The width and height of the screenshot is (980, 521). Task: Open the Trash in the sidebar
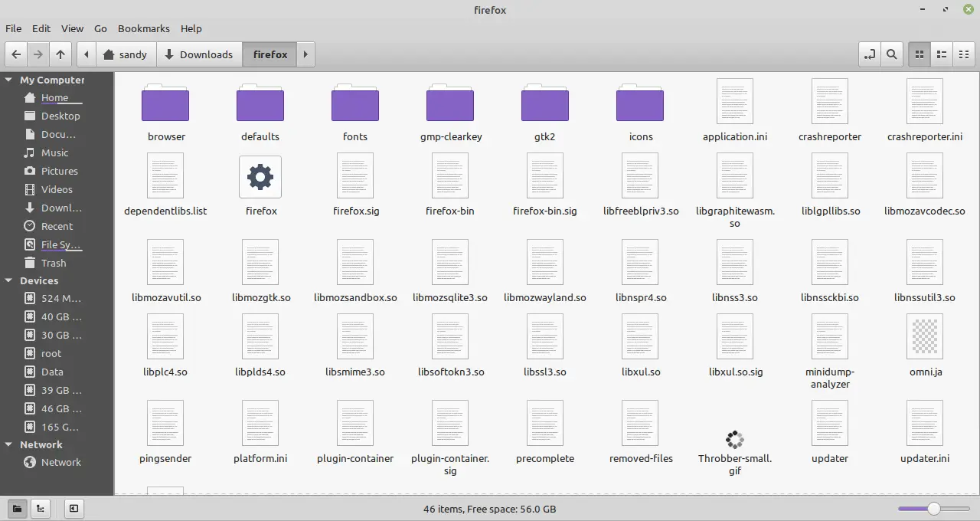[54, 263]
